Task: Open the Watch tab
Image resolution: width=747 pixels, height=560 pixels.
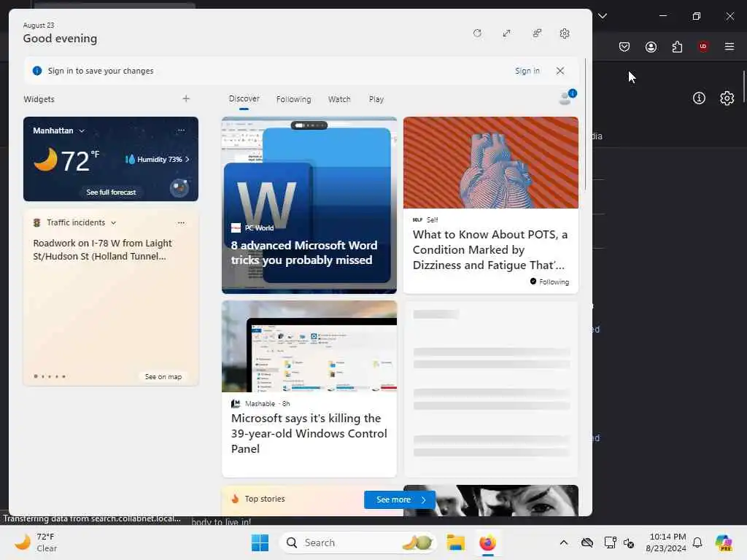Action: pyautogui.click(x=339, y=99)
